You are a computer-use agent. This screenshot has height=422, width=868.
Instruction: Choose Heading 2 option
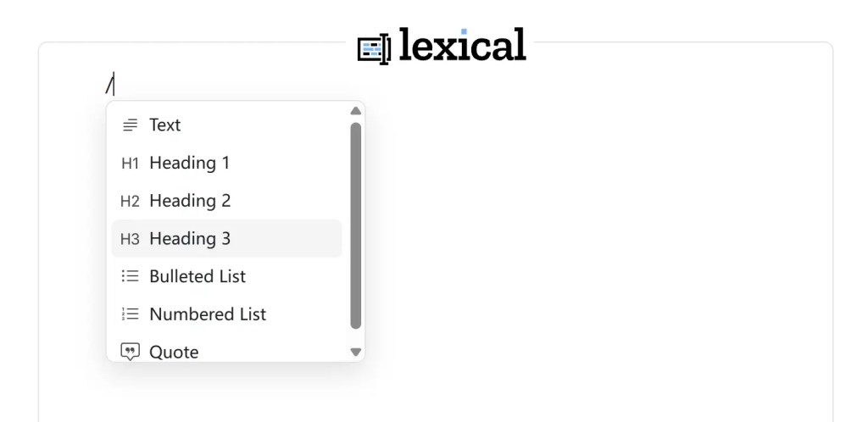227,201
